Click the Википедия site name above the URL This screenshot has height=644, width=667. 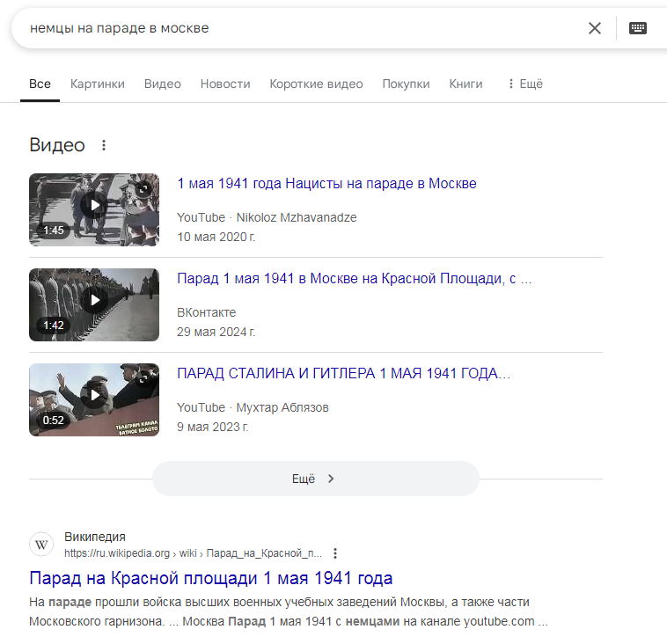tap(95, 537)
